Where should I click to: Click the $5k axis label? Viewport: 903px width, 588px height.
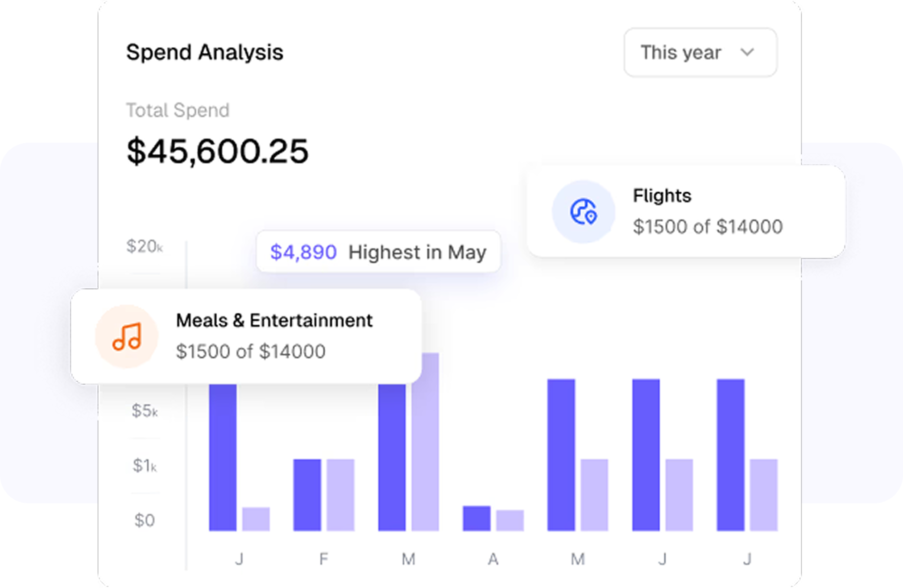tap(145, 411)
